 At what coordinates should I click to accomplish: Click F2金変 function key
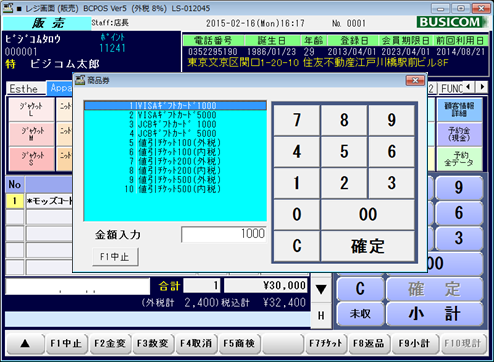coord(110,343)
